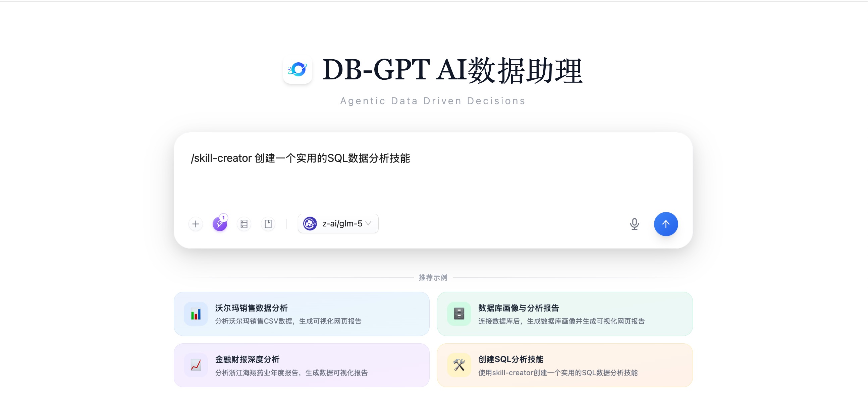Image resolution: width=868 pixels, height=410 pixels.
Task: Start voice input with microphone icon
Action: point(634,224)
